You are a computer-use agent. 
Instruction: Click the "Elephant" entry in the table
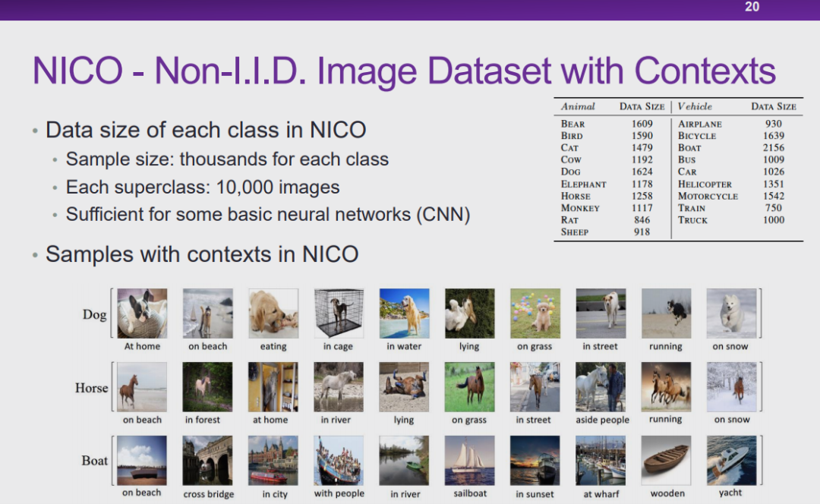pyautogui.click(x=583, y=184)
